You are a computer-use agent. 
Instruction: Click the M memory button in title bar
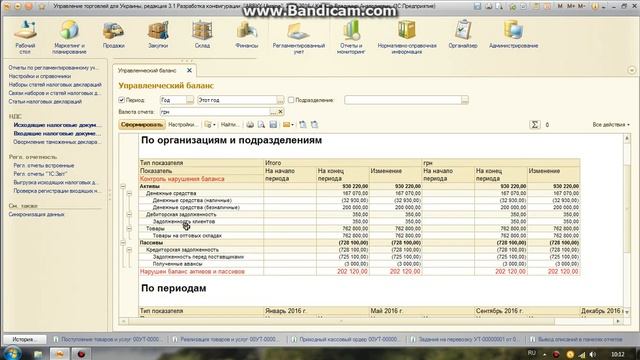coord(560,6)
